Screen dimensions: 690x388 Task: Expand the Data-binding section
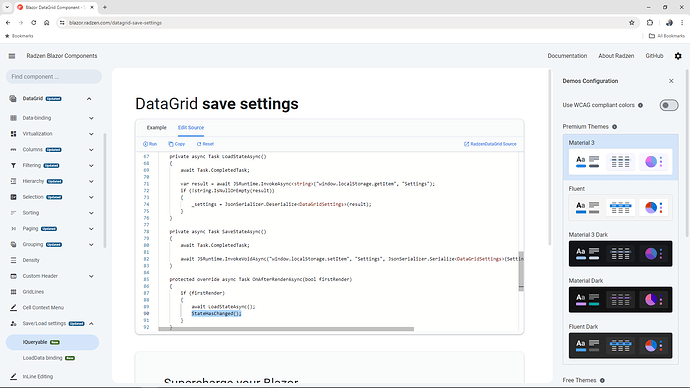[x=91, y=118]
